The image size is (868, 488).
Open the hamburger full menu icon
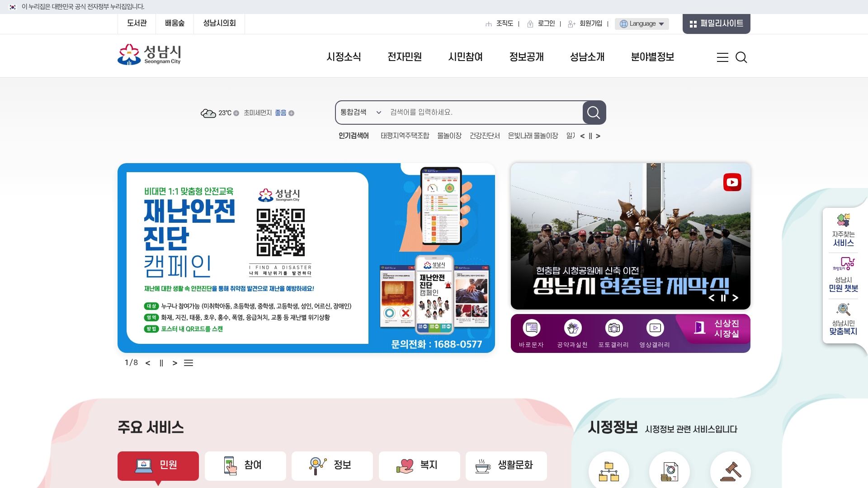coord(722,57)
